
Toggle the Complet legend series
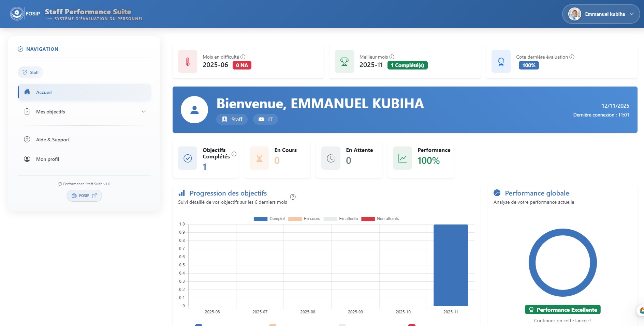pos(269,219)
